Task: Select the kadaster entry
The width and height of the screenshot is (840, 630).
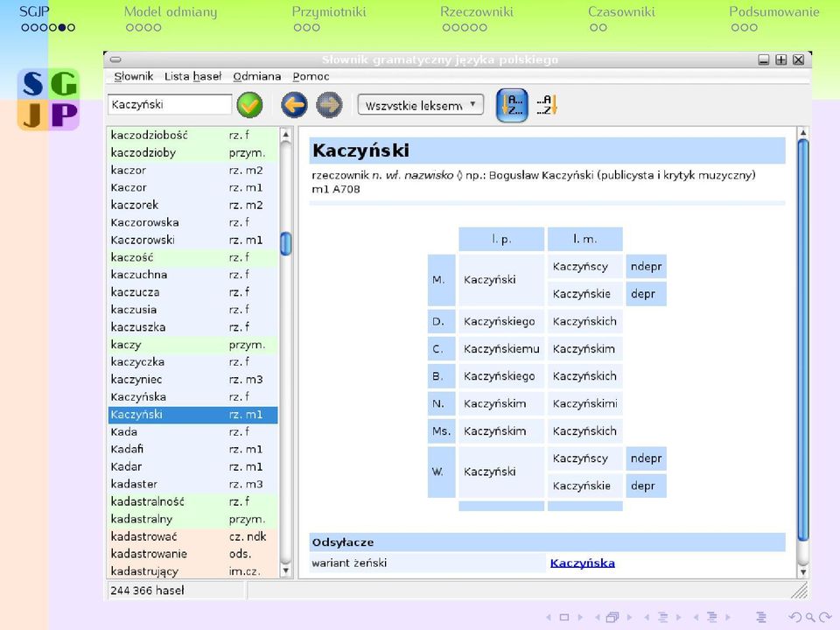Action: (x=192, y=484)
